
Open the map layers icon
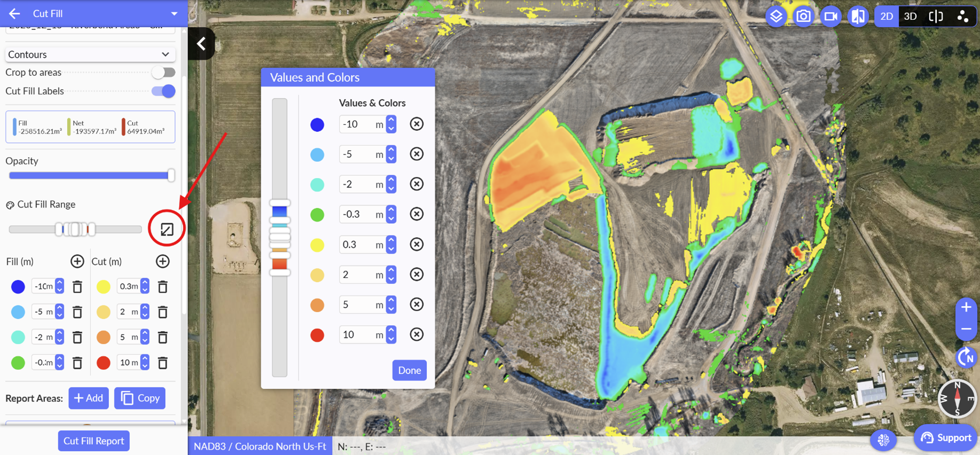pyautogui.click(x=776, y=17)
